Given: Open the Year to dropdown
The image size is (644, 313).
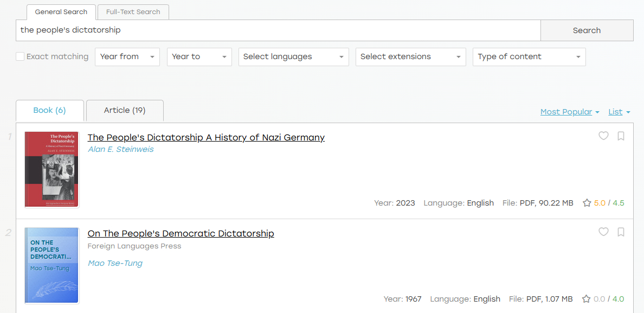Looking at the screenshot, I should [x=199, y=56].
